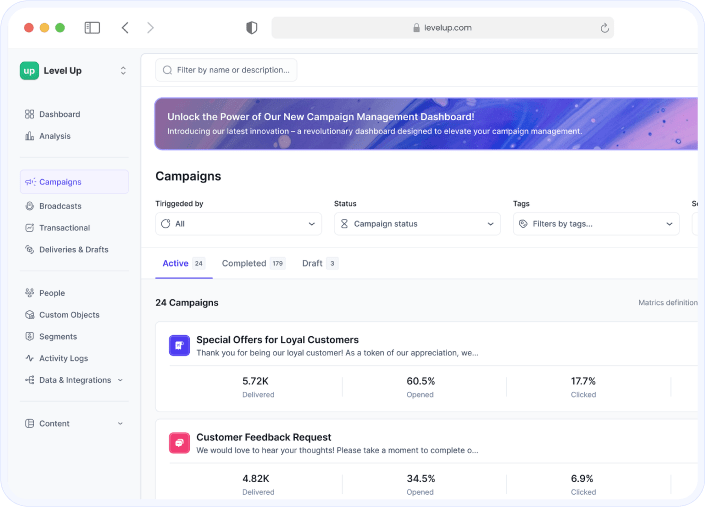Expand the Triggered by All dropdown
The height and width of the screenshot is (507, 705).
tap(238, 224)
